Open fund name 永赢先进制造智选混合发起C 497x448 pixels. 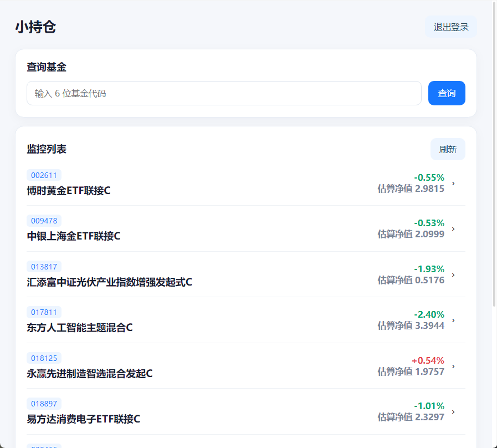point(90,374)
